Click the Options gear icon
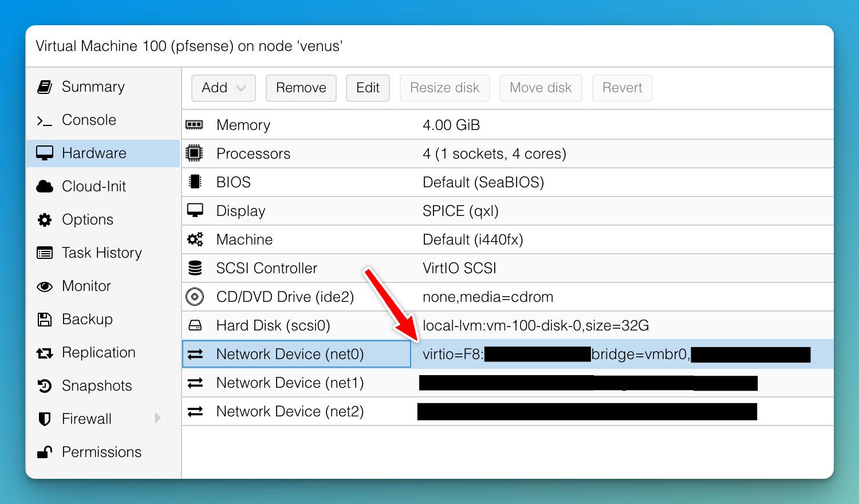Viewport: 859px width, 504px height. tap(45, 220)
